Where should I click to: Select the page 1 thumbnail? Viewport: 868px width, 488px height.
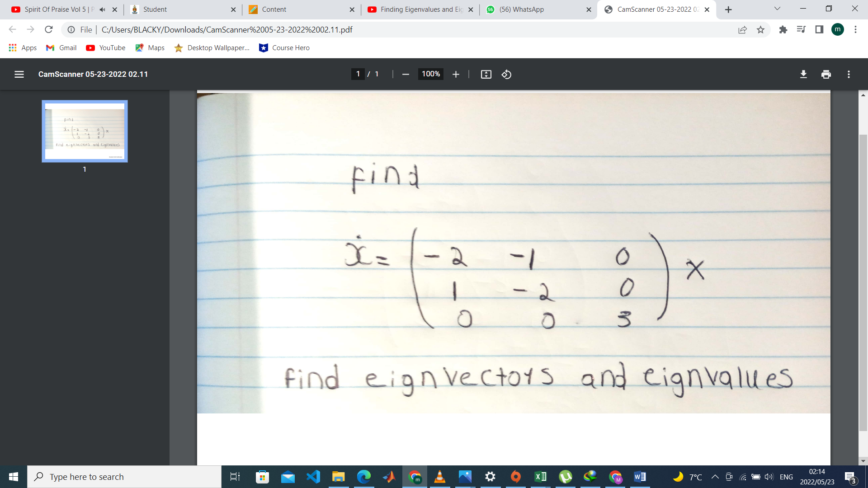[x=85, y=131]
